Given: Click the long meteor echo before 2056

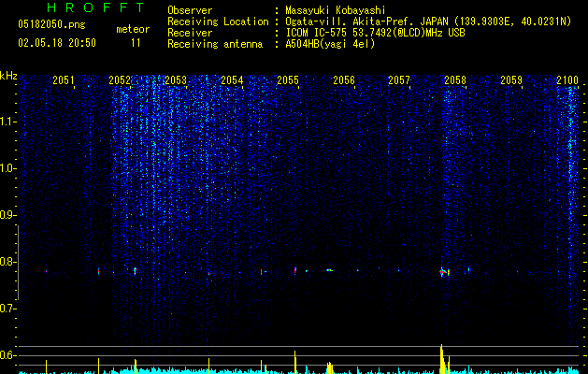Looking at the screenshot, I should coord(329,270).
